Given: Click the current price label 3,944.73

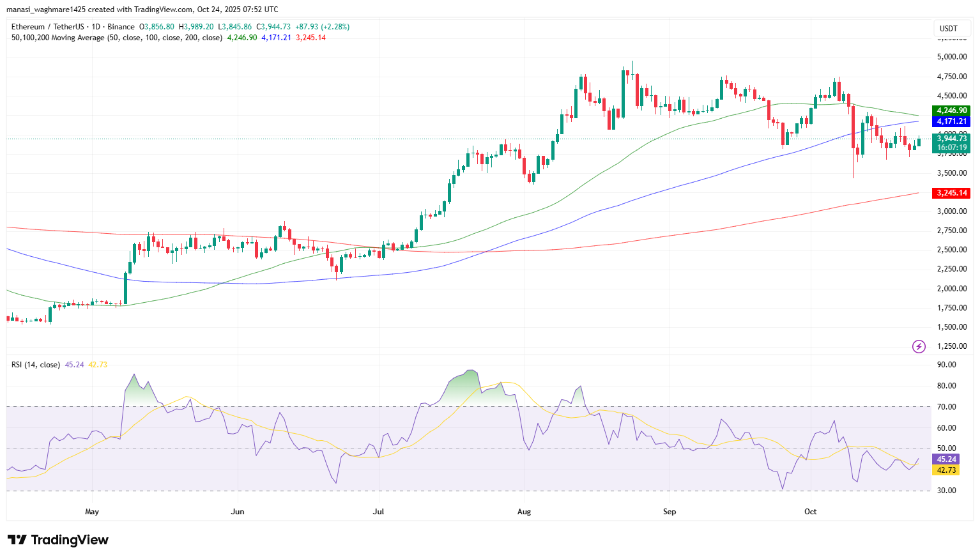Looking at the screenshot, I should coord(952,139).
